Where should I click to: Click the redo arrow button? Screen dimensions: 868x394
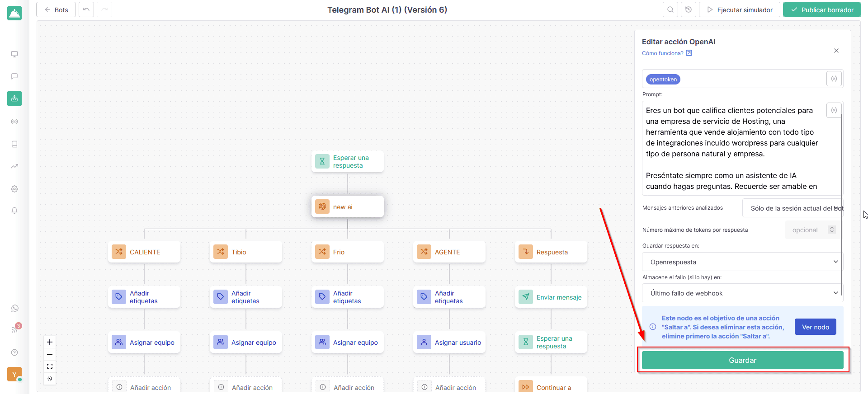(104, 9)
